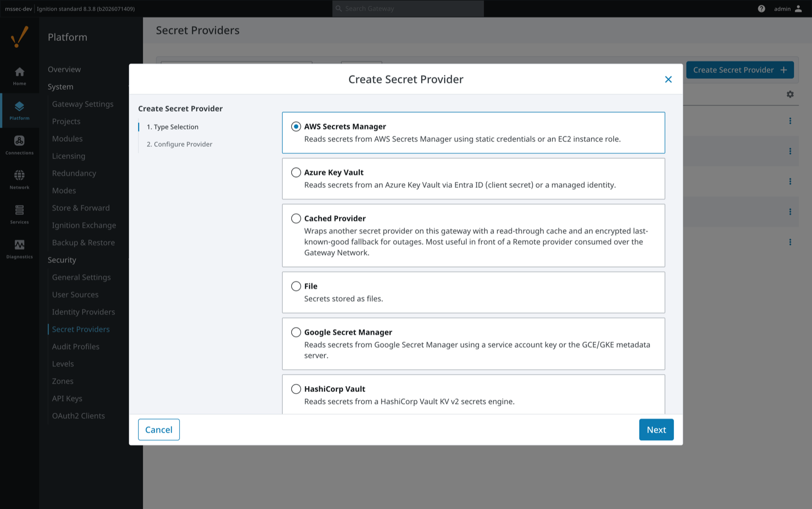Select Google Secret Manager radio button
Image resolution: width=812 pixels, height=509 pixels.
296,332
